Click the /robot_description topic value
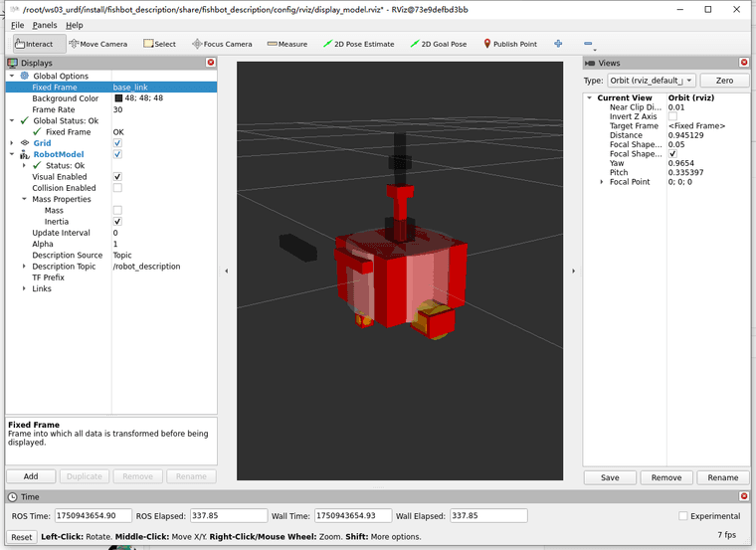The image size is (756, 550). (146, 267)
